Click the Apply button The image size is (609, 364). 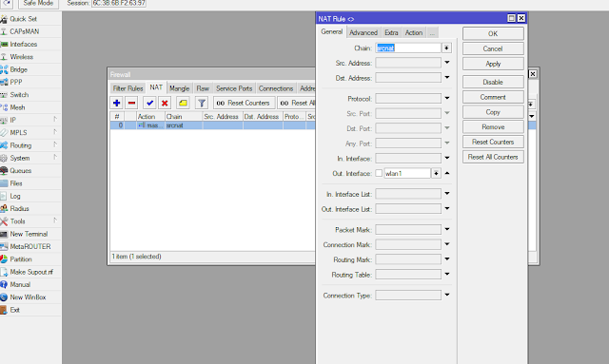point(493,64)
